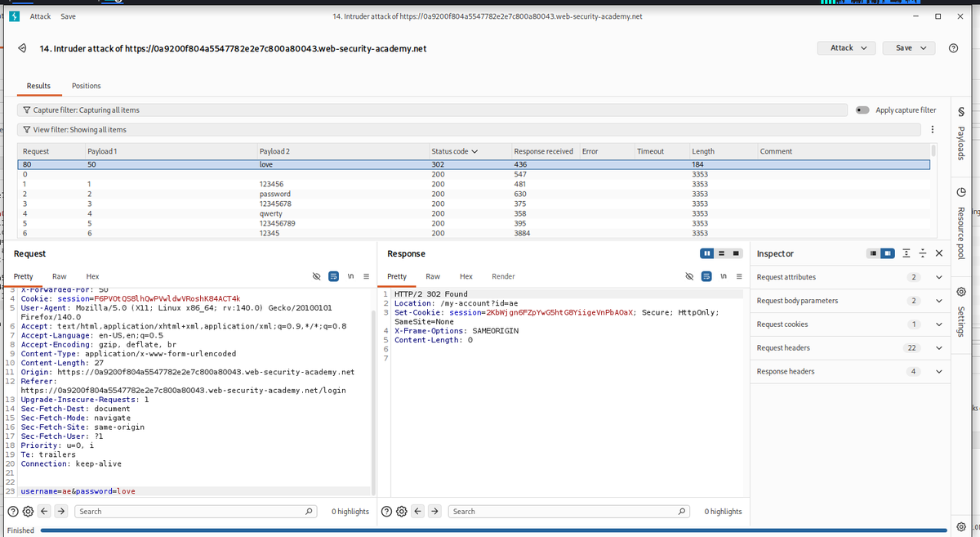Image resolution: width=980 pixels, height=537 pixels.
Task: Switch to stacked request/response layout
Action: pyautogui.click(x=722, y=253)
